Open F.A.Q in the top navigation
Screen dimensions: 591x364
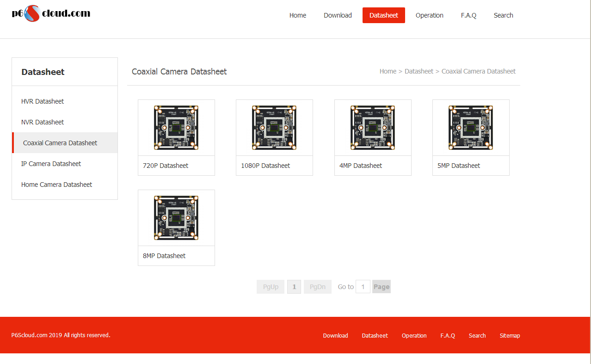[468, 15]
